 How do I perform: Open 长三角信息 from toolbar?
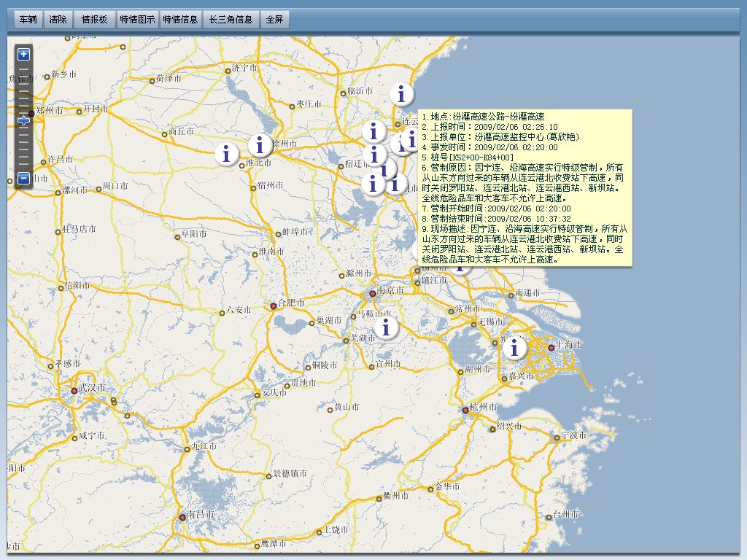tap(231, 20)
